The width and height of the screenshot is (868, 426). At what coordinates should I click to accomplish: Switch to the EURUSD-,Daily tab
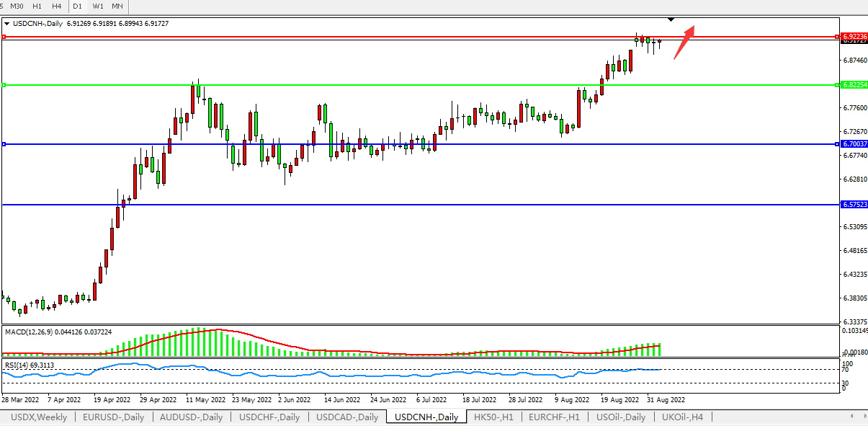click(113, 417)
